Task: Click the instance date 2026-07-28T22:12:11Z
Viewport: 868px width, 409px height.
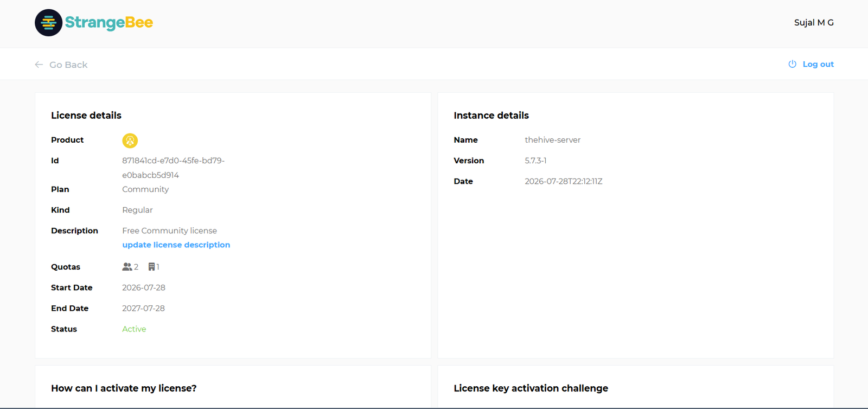Action: tap(564, 181)
